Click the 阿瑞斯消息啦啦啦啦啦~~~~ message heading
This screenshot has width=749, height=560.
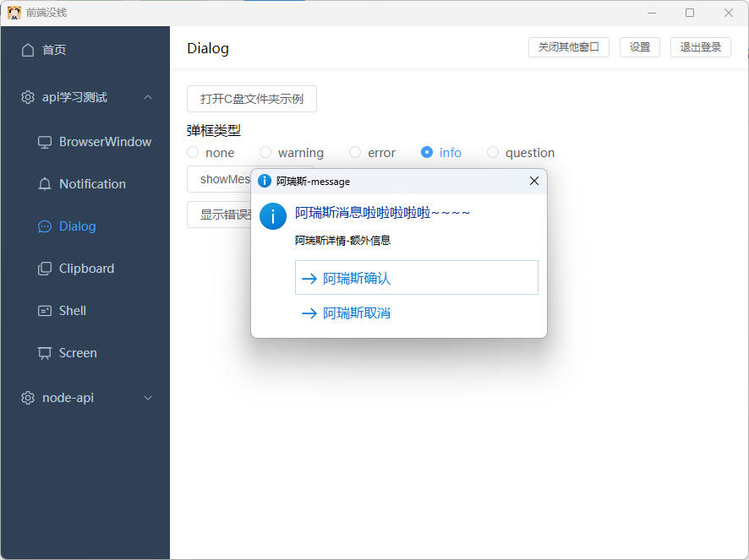tap(382, 213)
